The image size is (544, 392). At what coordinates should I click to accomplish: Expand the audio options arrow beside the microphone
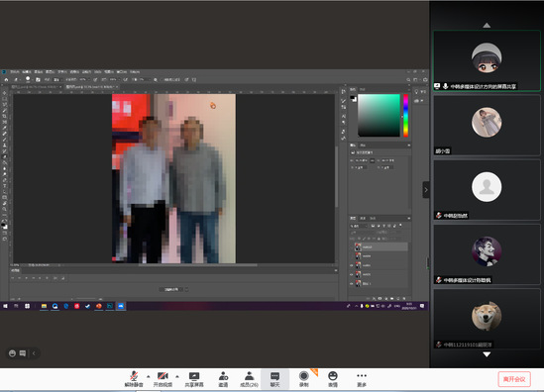(x=149, y=376)
